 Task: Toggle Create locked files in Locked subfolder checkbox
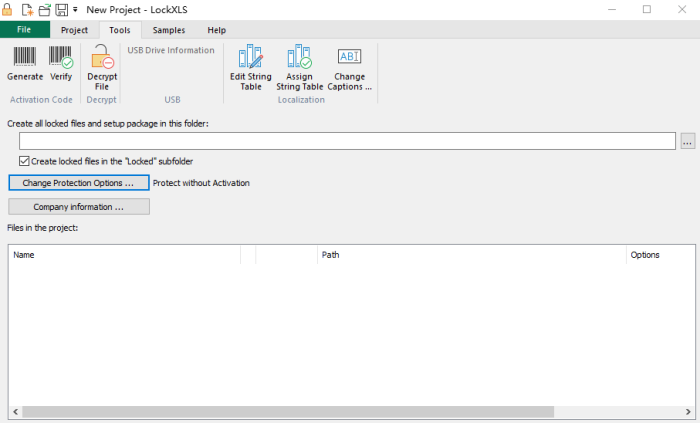[24, 161]
